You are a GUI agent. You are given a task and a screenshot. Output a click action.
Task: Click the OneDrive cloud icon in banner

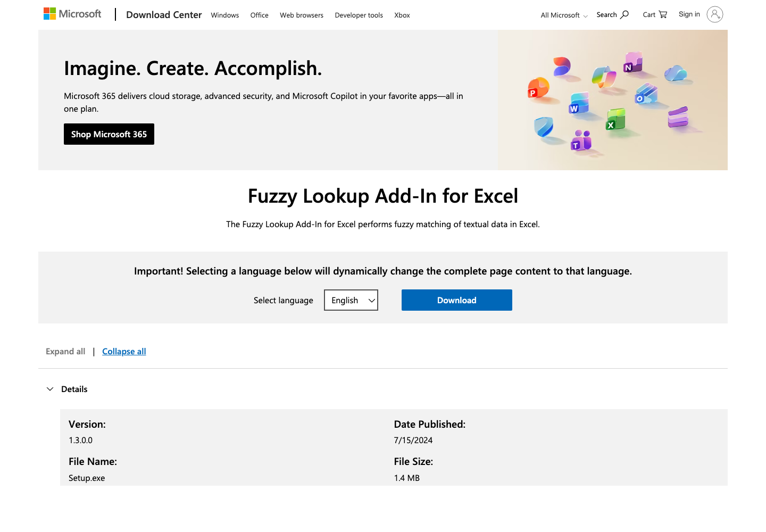pos(676,73)
